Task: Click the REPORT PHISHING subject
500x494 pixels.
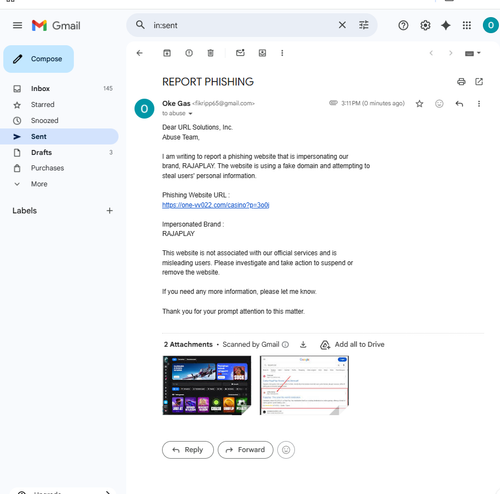Action: pyautogui.click(x=208, y=82)
